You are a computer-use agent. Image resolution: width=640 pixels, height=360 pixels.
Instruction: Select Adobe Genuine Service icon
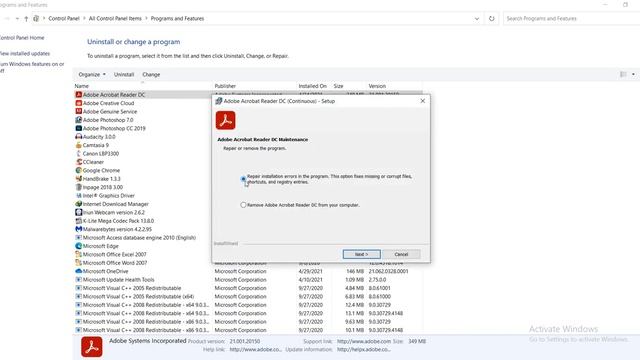[x=79, y=111]
